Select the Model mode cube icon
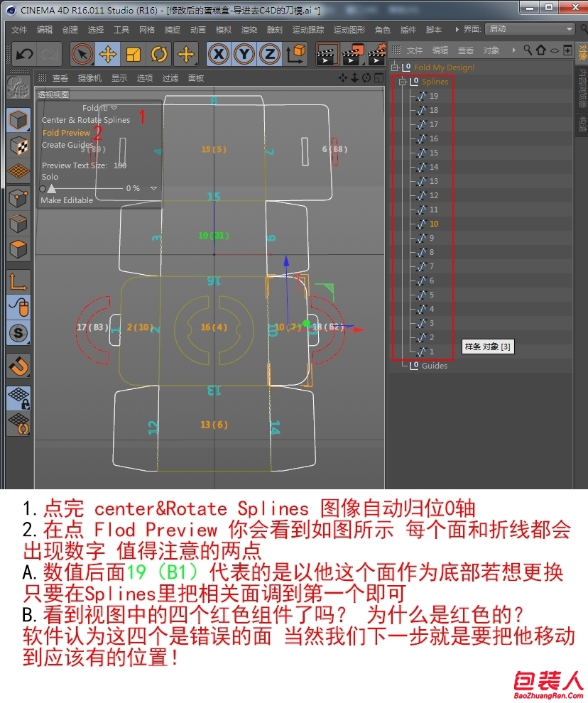The height and width of the screenshot is (703, 588). coord(18,120)
